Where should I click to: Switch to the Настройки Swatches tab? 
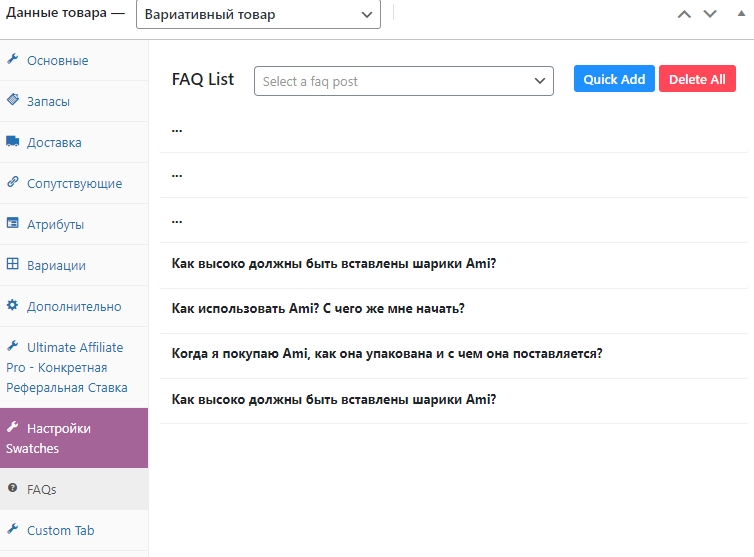[x=74, y=438]
